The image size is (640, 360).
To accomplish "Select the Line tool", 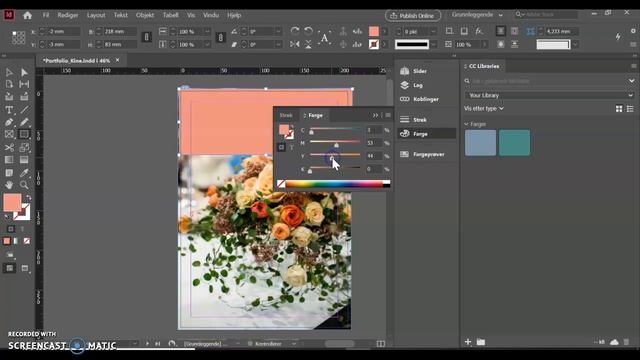I will click(24, 110).
